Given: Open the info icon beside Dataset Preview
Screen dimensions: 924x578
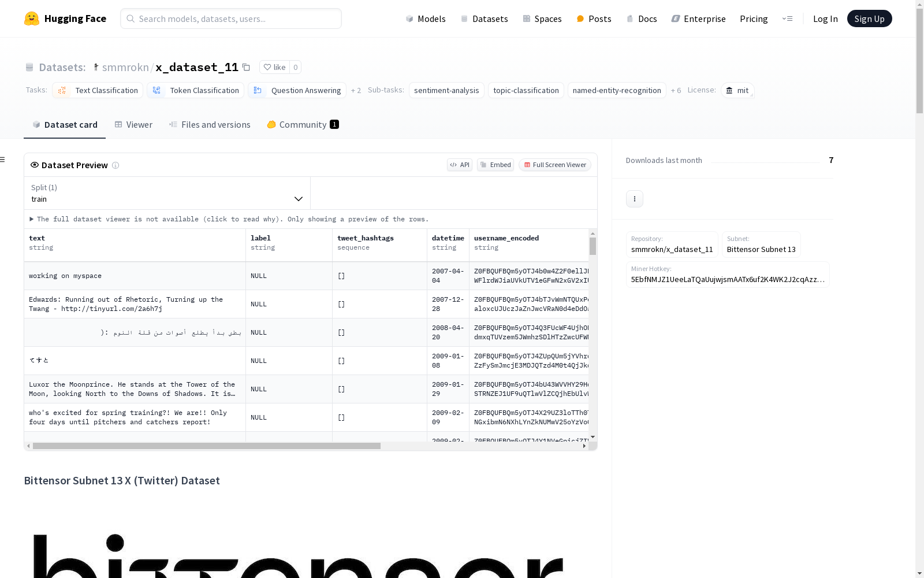Looking at the screenshot, I should 115,165.
